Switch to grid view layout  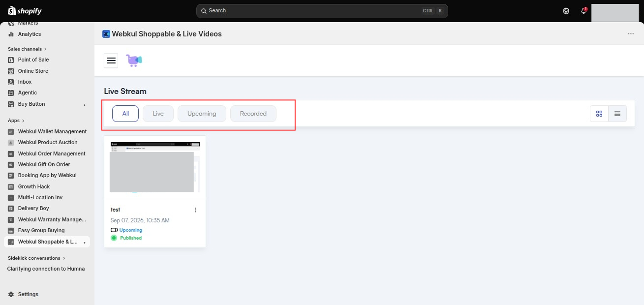599,114
